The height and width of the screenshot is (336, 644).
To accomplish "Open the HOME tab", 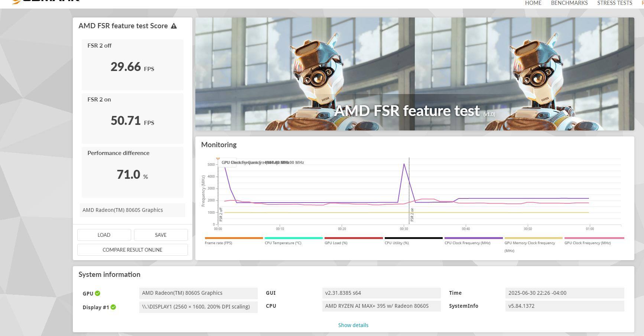I will [533, 3].
